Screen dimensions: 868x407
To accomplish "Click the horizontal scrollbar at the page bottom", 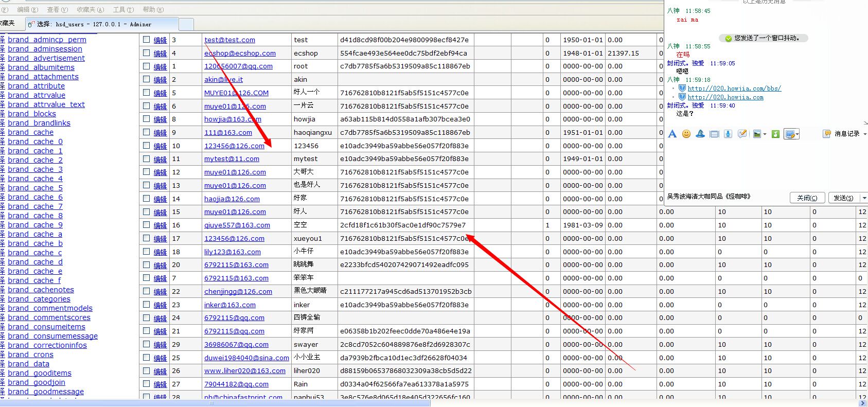I will click(215, 403).
